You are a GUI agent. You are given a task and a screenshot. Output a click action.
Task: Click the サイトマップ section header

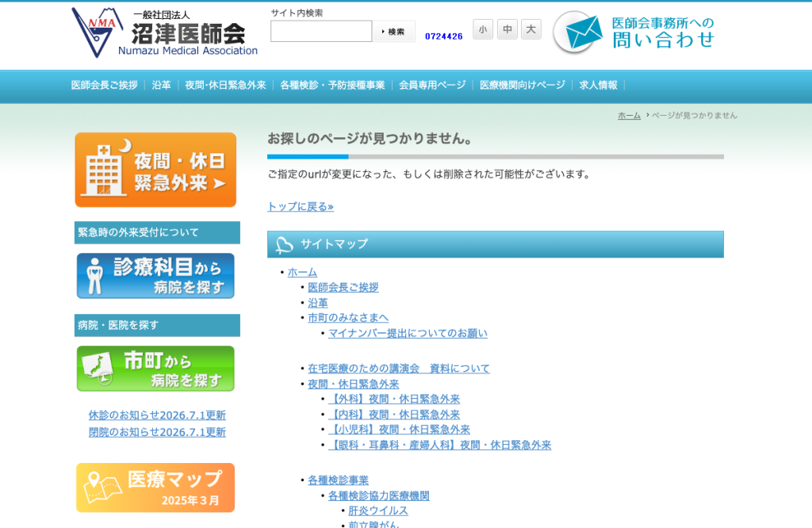pos(495,244)
